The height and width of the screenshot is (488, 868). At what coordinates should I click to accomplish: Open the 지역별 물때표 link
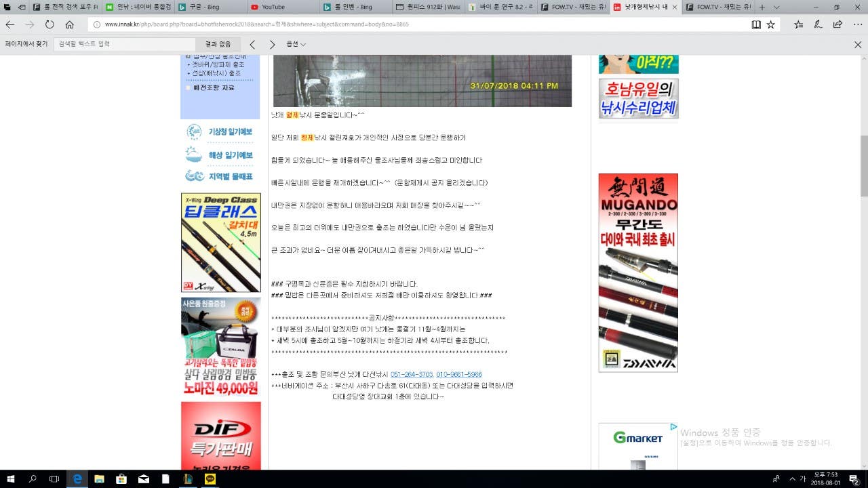(x=230, y=176)
